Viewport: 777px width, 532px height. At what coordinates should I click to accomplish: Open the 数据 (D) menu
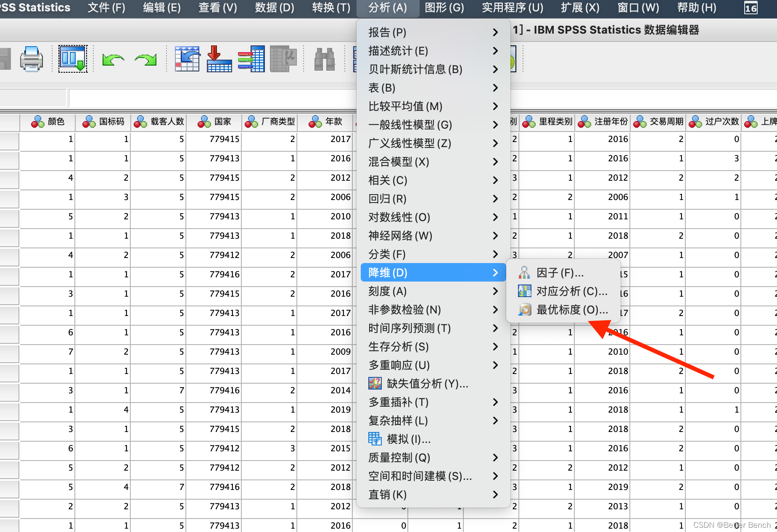[x=275, y=8]
